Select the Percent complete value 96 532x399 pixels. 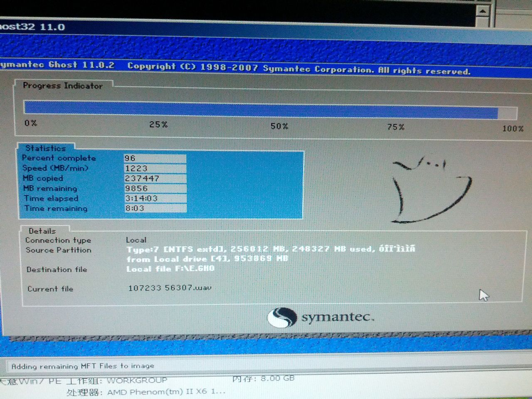click(x=155, y=158)
